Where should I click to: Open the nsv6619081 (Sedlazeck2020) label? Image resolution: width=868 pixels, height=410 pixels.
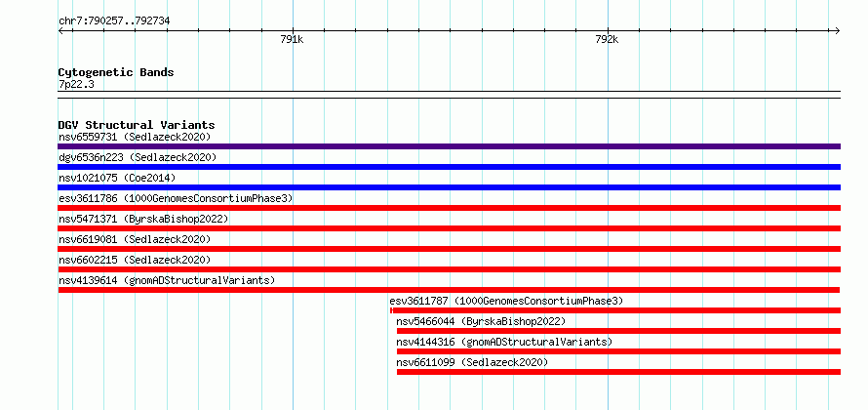[x=135, y=239]
